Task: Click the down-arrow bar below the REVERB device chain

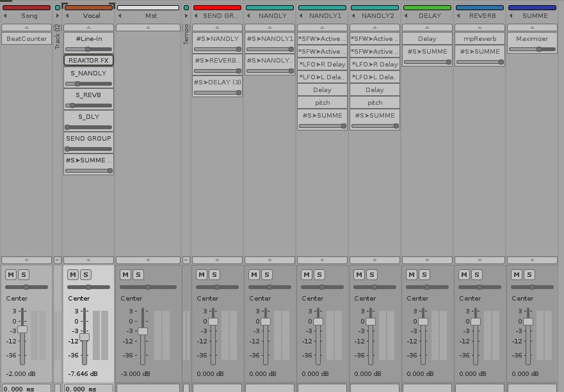Action: tap(479, 260)
